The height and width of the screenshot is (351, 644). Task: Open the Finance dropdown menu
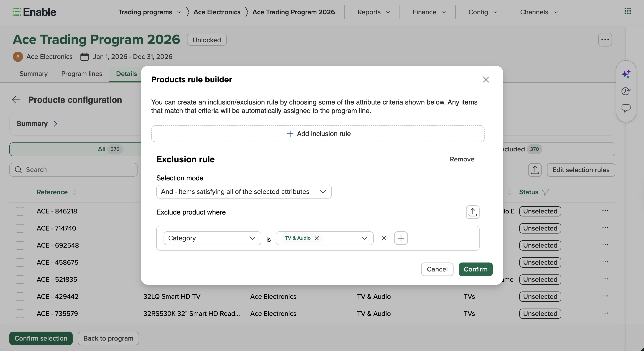pyautogui.click(x=429, y=12)
